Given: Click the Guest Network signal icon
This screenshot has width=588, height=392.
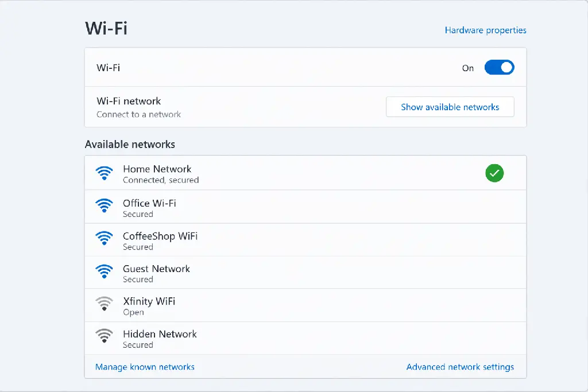Looking at the screenshot, I should tap(105, 271).
